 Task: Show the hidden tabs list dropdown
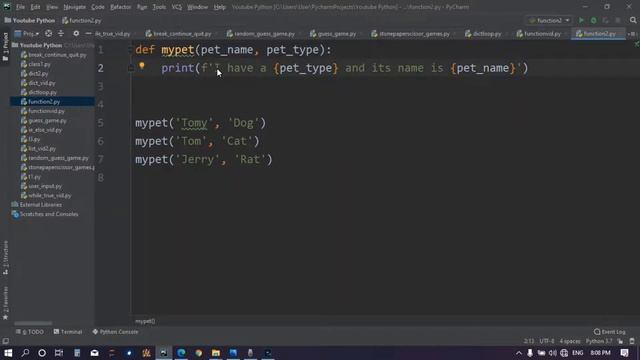coord(632,34)
